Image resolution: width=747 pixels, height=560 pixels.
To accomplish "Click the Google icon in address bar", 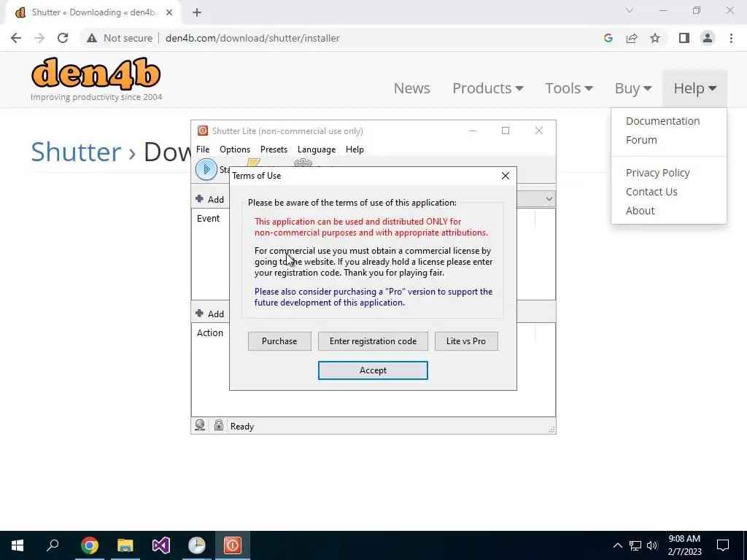I will pyautogui.click(x=608, y=38).
